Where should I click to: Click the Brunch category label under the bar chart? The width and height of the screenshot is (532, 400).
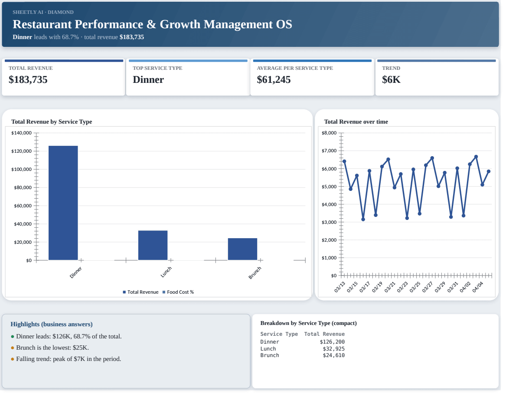[255, 272]
